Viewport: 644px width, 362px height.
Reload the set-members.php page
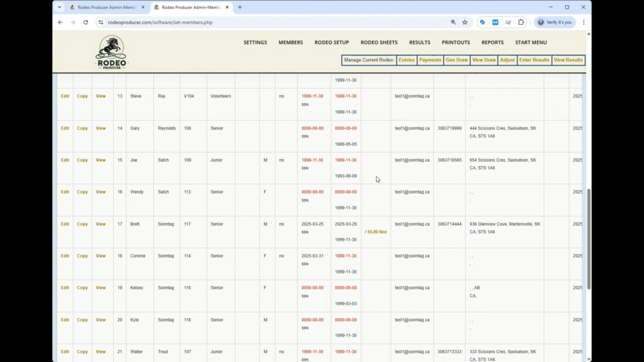(85, 22)
